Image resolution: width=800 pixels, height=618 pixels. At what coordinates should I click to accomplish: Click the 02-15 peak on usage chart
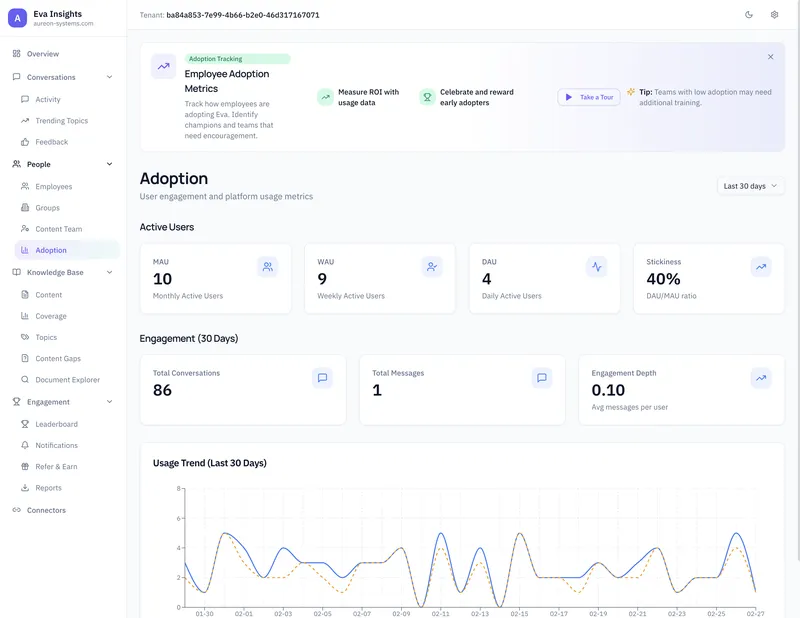[519, 533]
